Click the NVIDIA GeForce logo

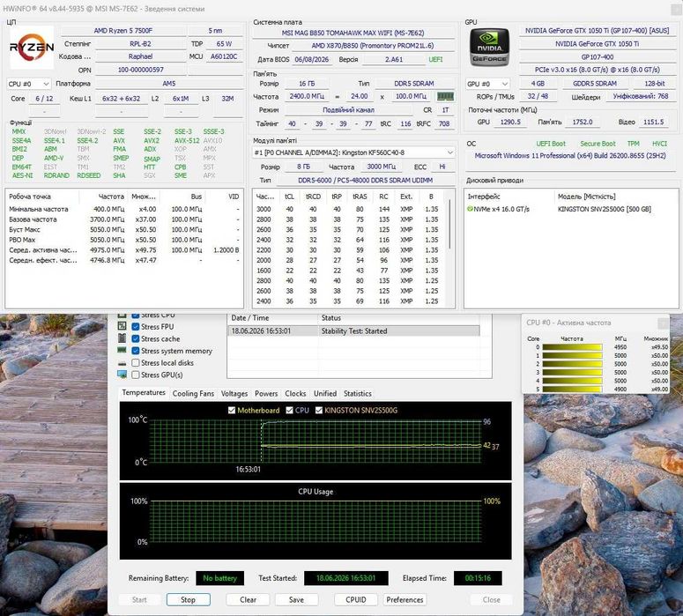pyautogui.click(x=489, y=48)
